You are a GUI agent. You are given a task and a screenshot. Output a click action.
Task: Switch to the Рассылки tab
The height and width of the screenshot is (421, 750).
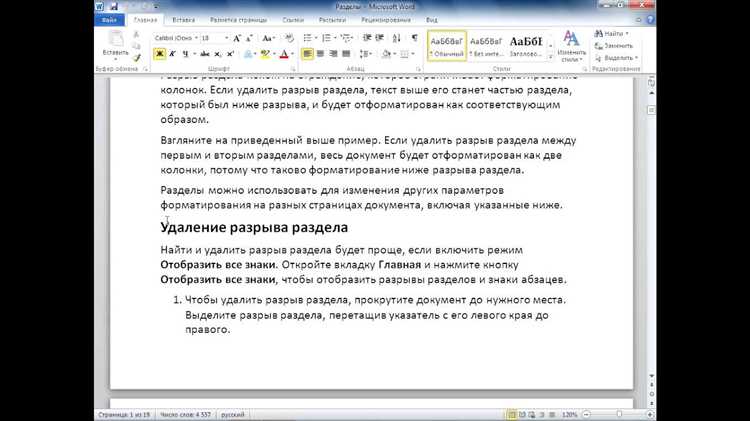pyautogui.click(x=332, y=20)
